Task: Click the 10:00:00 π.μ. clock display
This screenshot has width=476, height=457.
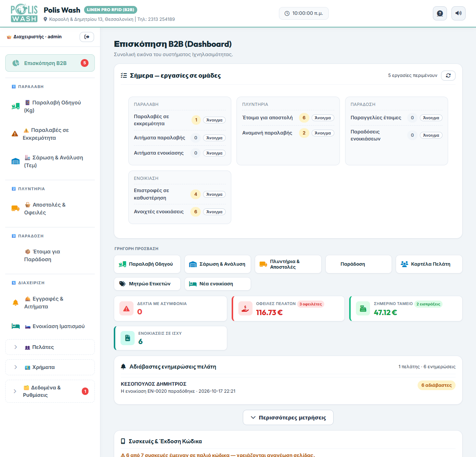Action: [304, 13]
